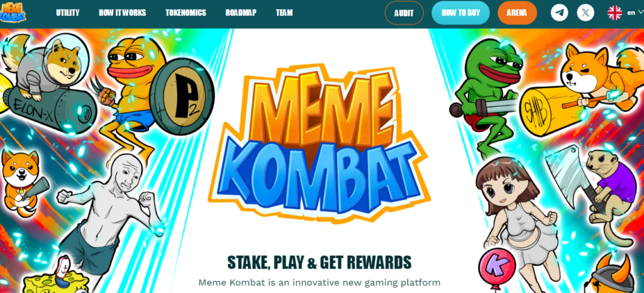The height and width of the screenshot is (293, 644).
Task: Click the Meme Kombat logo in header
Action: (13, 13)
